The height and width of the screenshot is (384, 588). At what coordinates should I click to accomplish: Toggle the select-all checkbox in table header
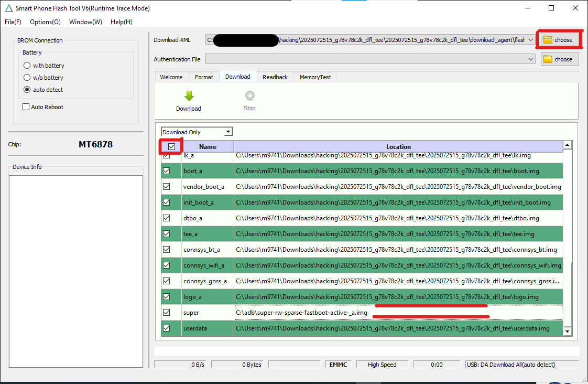point(171,147)
